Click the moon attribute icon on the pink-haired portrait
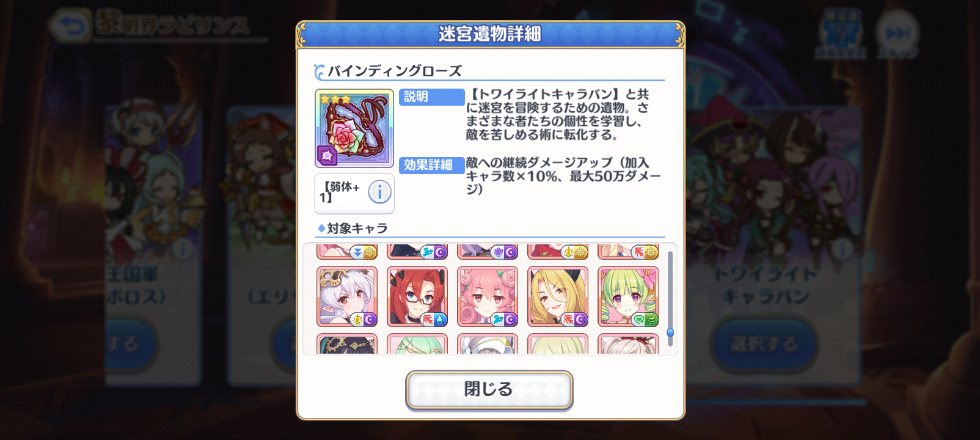Screen dimensions: 980x440 [510, 319]
